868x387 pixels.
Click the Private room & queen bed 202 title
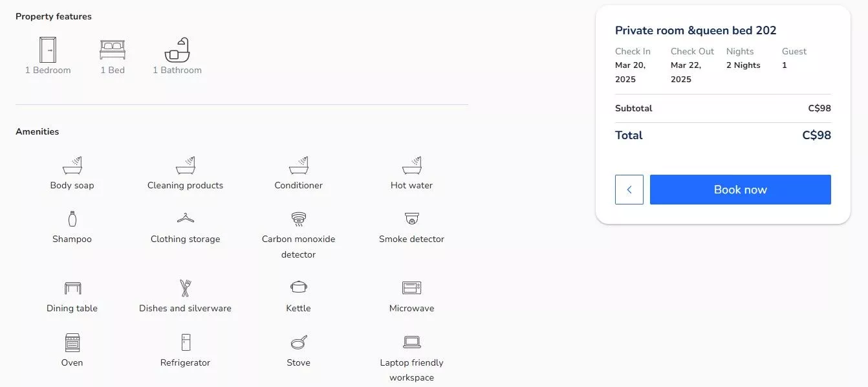pos(695,30)
